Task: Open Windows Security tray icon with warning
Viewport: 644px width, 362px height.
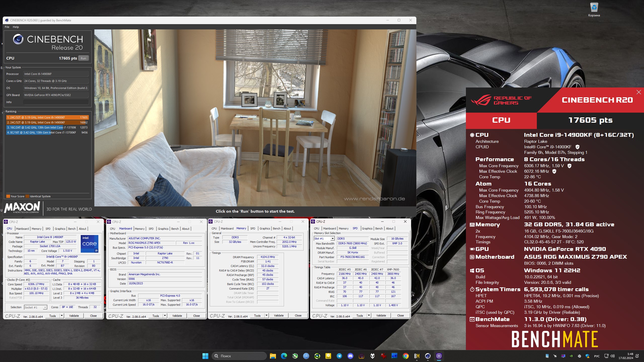Action: click(x=587, y=356)
